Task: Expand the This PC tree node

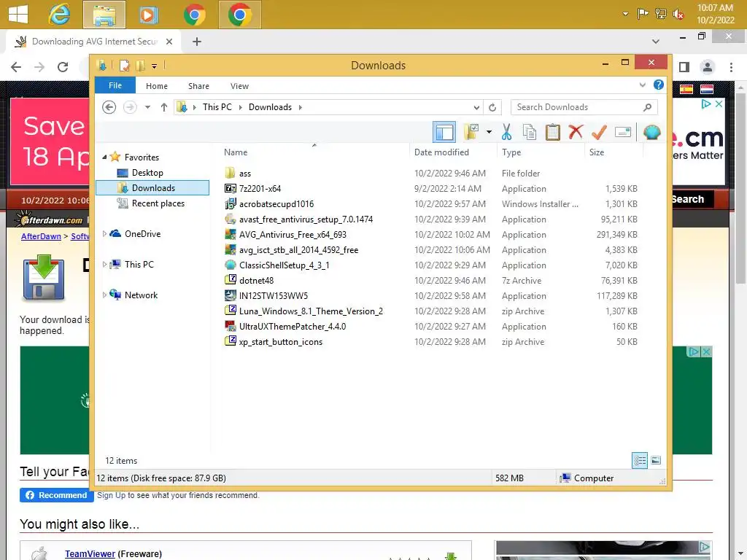Action: [x=104, y=264]
